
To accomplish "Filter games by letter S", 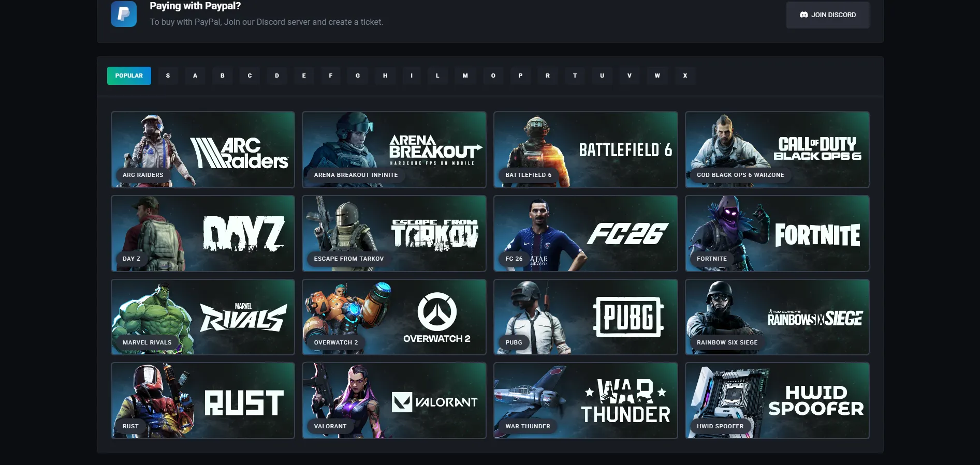I will tap(168, 76).
